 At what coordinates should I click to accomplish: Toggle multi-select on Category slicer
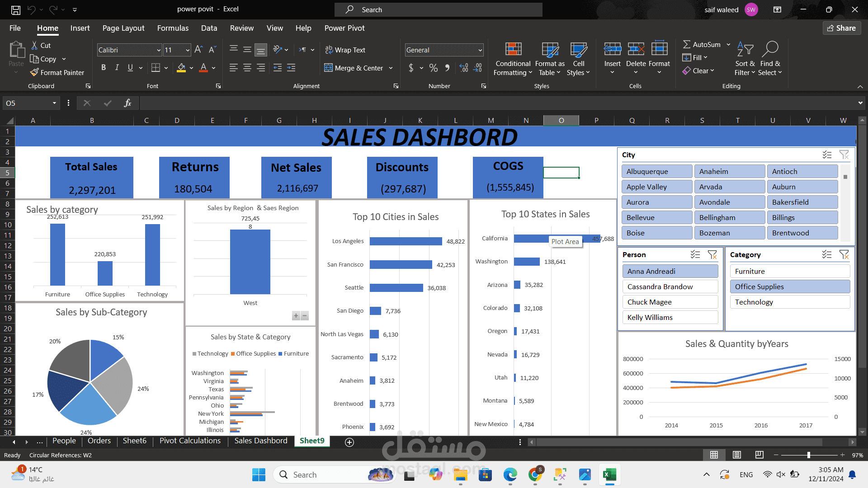827,255
